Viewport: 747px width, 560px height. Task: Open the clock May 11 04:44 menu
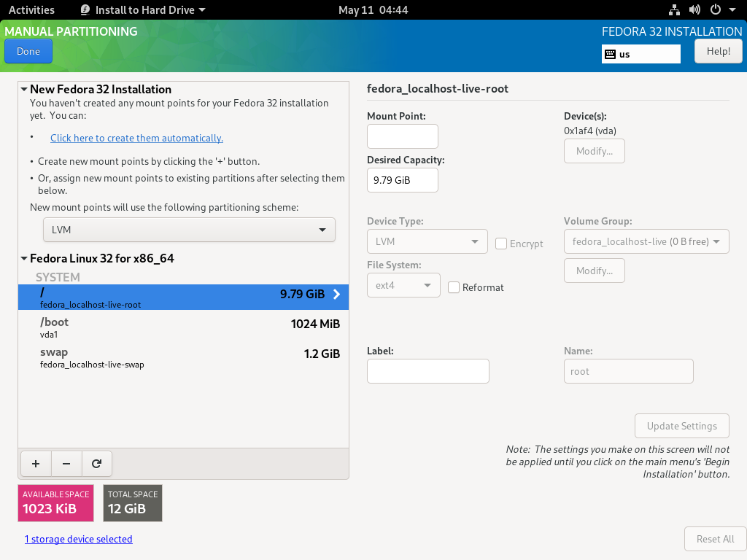373,9
